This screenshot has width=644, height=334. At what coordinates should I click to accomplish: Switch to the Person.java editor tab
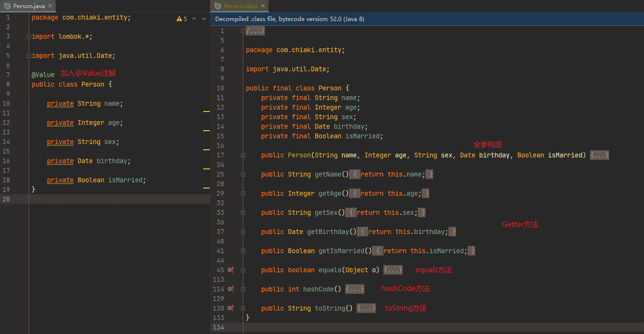[29, 6]
